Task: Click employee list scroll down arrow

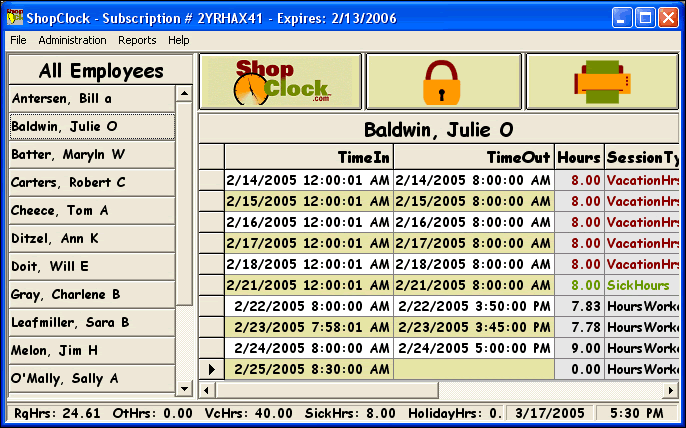Action: pos(184,388)
